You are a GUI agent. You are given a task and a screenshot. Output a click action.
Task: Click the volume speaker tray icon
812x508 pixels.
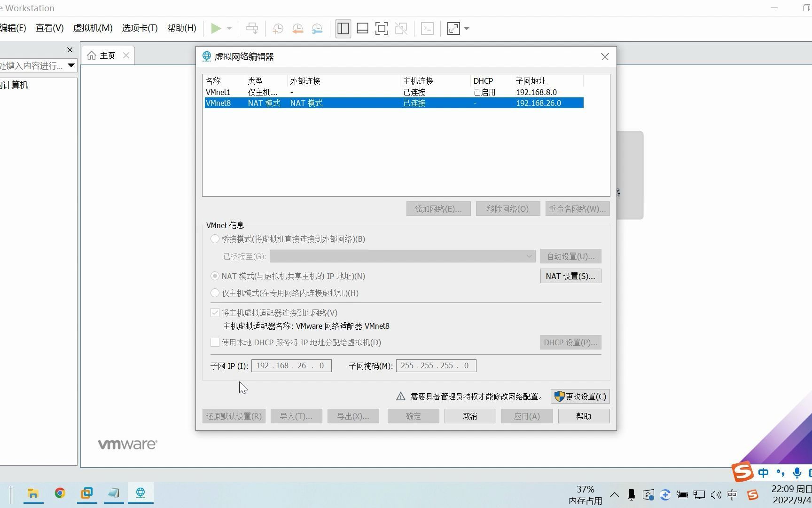pyautogui.click(x=716, y=495)
